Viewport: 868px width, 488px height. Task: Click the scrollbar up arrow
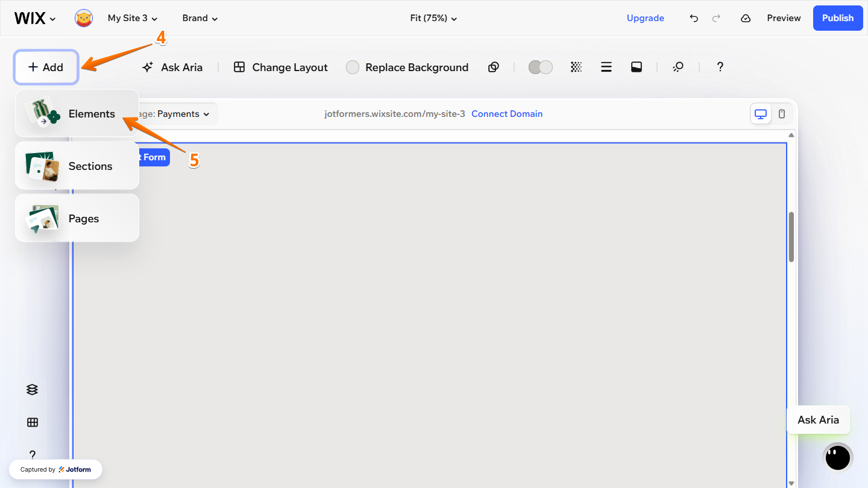point(791,135)
